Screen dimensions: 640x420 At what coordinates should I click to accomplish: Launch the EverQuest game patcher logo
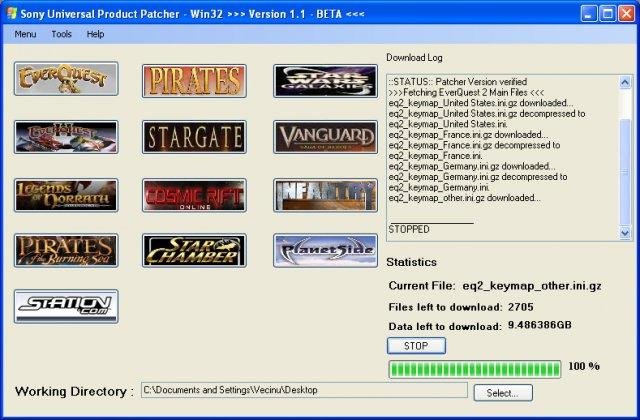pyautogui.click(x=66, y=79)
